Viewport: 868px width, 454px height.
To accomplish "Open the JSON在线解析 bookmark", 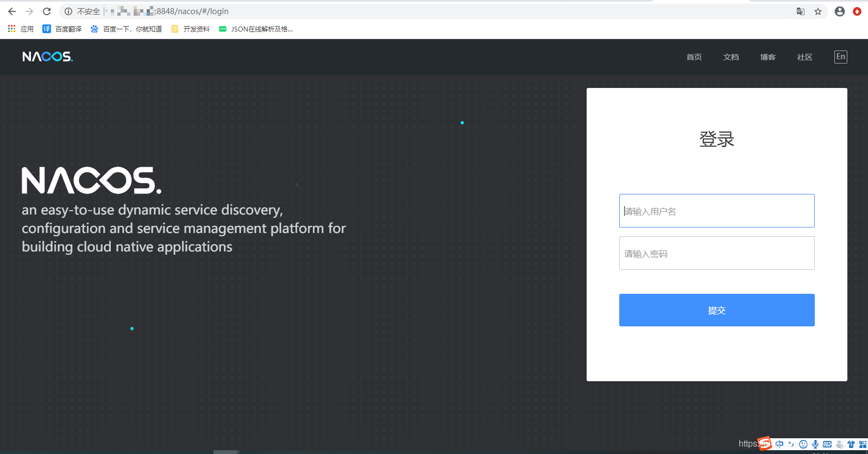I will coord(256,29).
